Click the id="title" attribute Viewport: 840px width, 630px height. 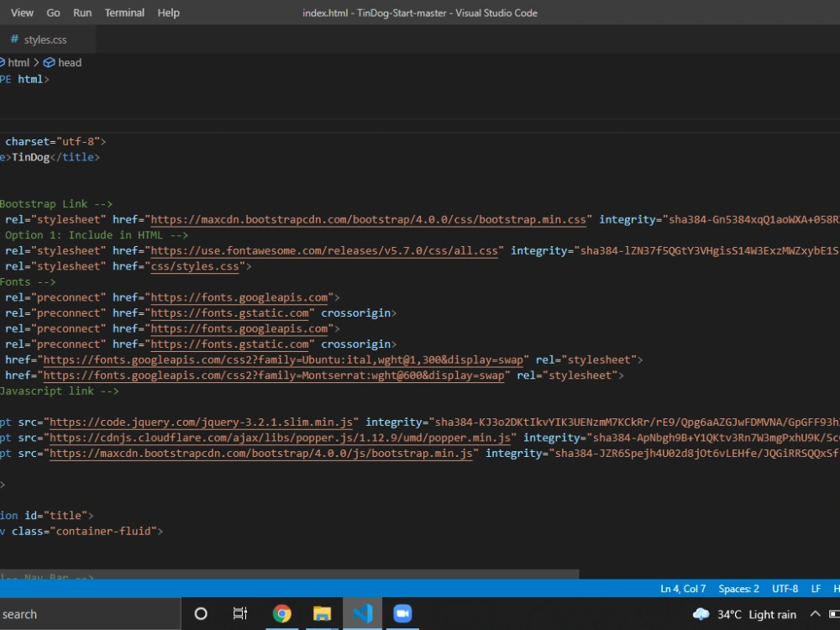point(55,516)
